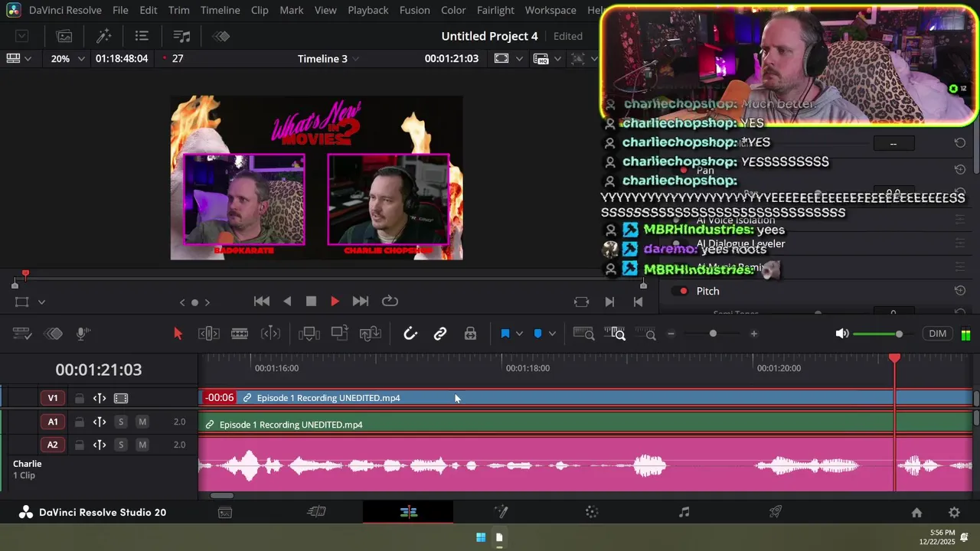Open Project Settings gear icon
This screenshot has width=980, height=551.
point(954,513)
